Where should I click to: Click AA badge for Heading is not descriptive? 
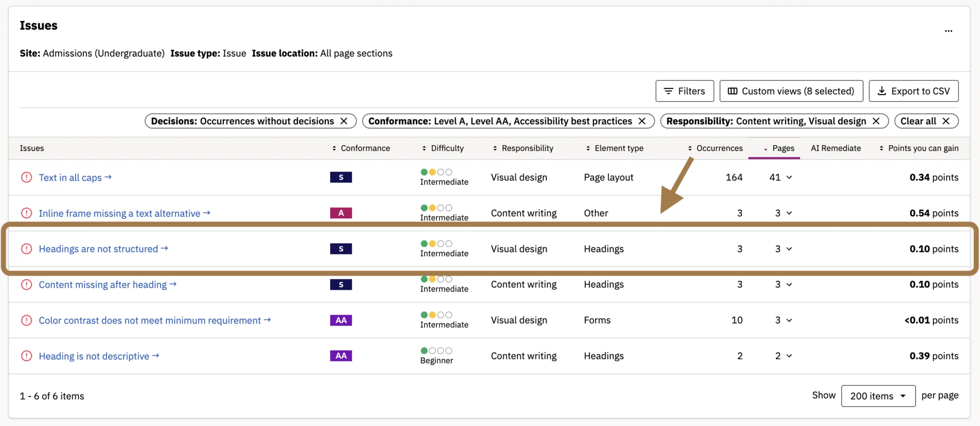tap(341, 356)
